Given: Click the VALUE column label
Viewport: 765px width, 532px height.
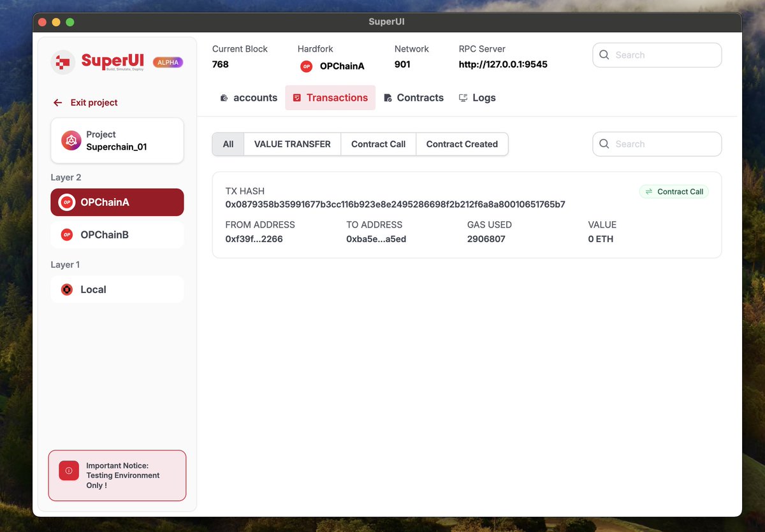Looking at the screenshot, I should point(602,225).
